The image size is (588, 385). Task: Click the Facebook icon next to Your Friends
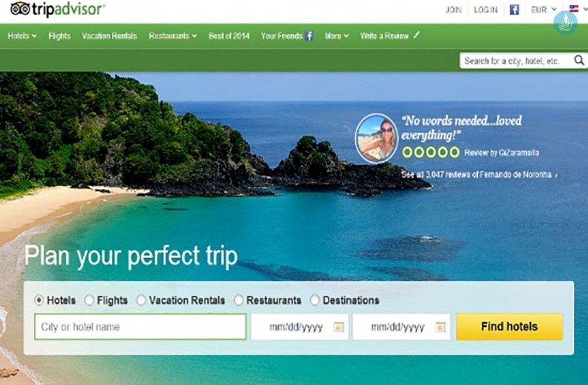tap(308, 36)
